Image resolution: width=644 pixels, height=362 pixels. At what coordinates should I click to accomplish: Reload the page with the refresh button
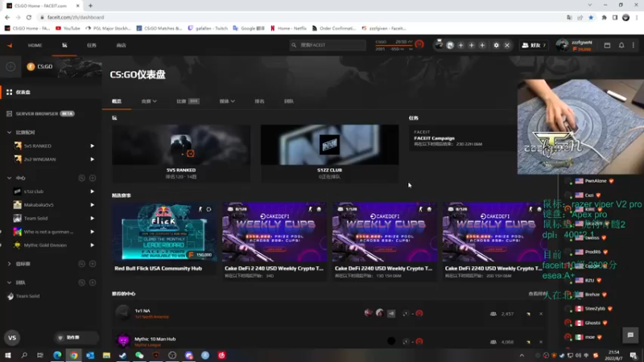(x=29, y=17)
